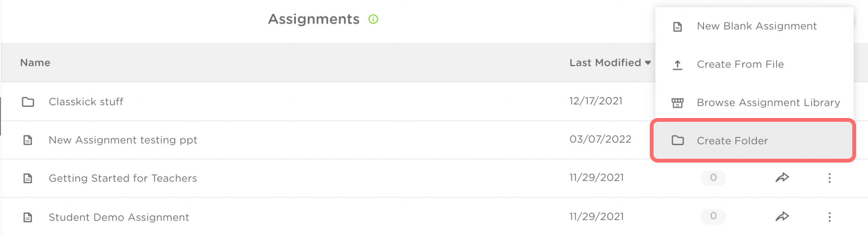Image resolution: width=868 pixels, height=236 pixels.
Task: Sort the list by Name column header
Action: [35, 63]
